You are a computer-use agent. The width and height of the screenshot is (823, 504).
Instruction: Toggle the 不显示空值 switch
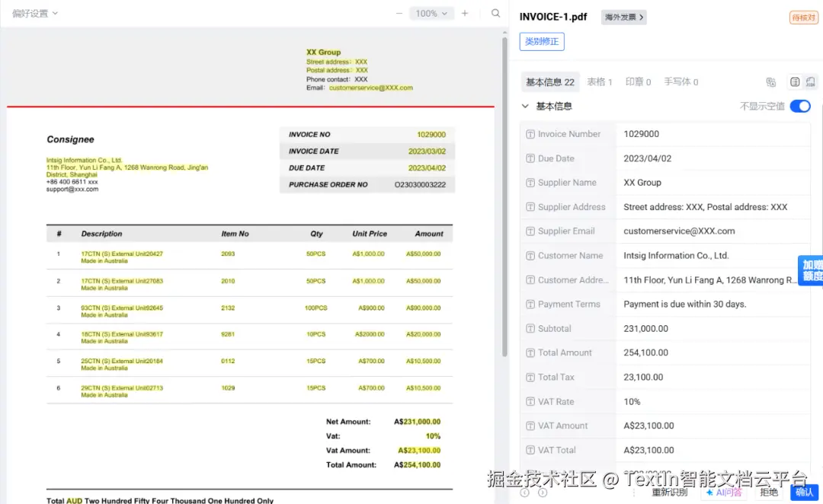click(800, 106)
